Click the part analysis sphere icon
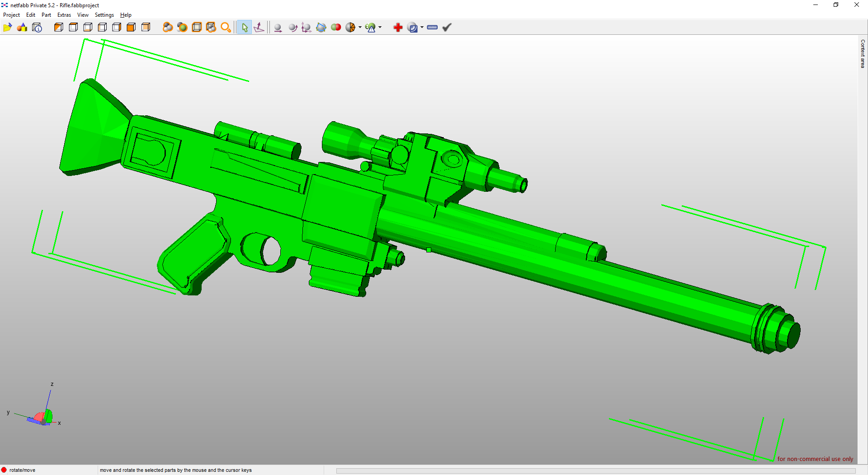The image size is (868, 475). (x=350, y=28)
